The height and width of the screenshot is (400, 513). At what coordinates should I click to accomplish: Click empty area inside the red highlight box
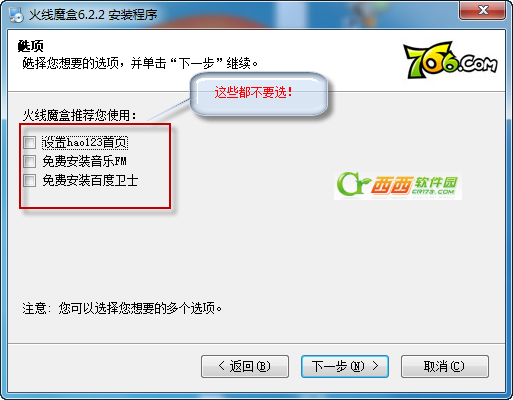tap(100, 197)
